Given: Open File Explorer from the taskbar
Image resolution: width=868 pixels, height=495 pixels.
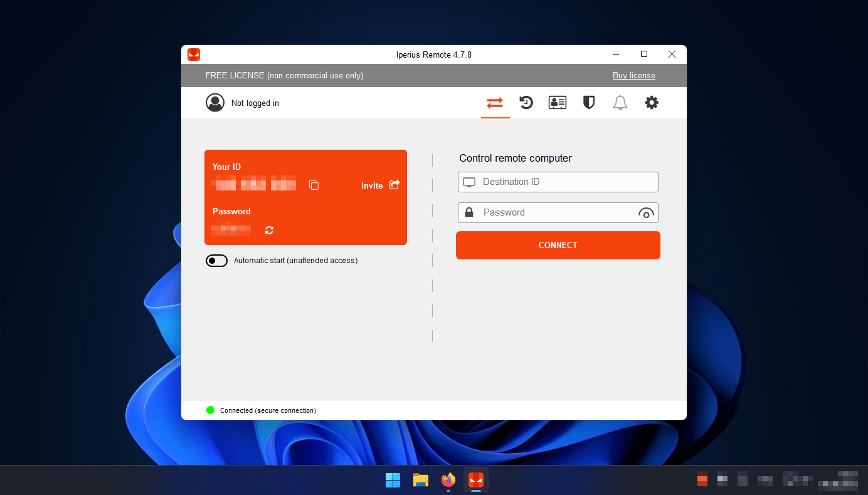Looking at the screenshot, I should tap(421, 480).
